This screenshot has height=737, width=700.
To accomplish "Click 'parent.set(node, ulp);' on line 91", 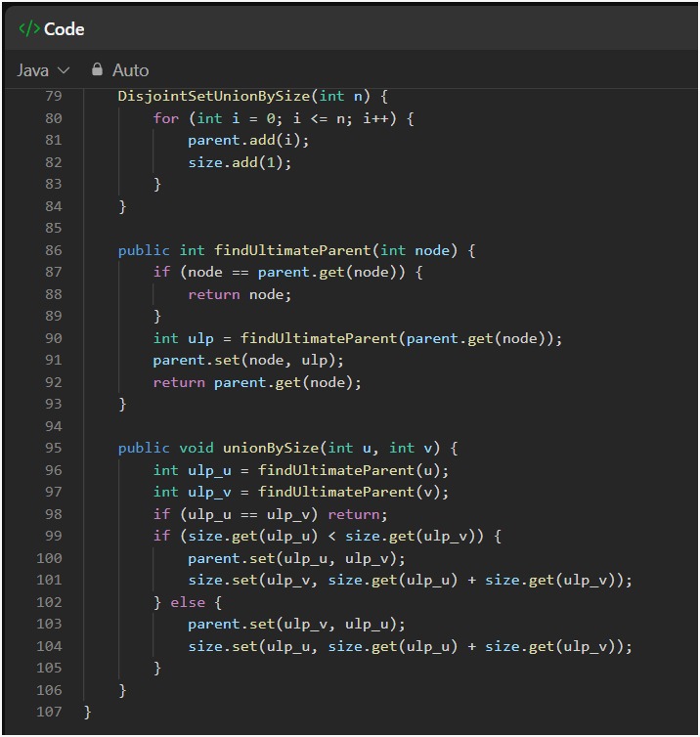I will coord(248,361).
